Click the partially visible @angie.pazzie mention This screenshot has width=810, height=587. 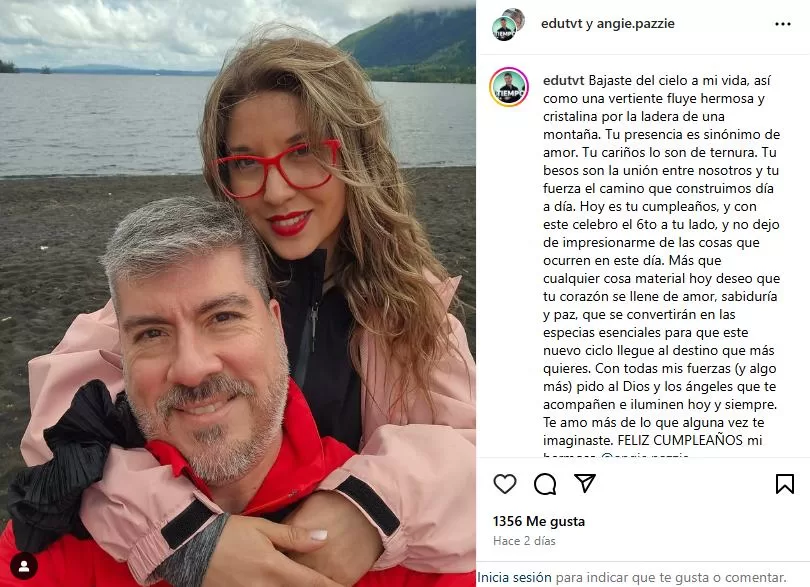(645, 455)
